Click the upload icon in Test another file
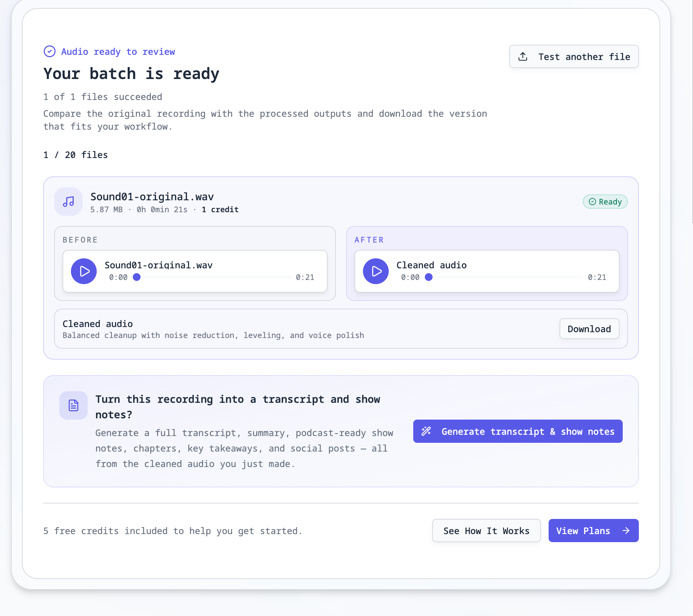693x616 pixels. (523, 57)
